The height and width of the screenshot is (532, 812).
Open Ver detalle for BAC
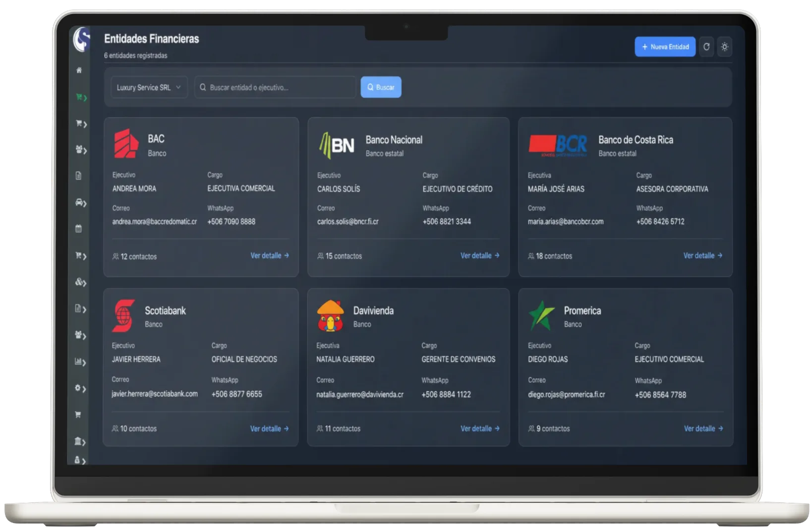270,255
